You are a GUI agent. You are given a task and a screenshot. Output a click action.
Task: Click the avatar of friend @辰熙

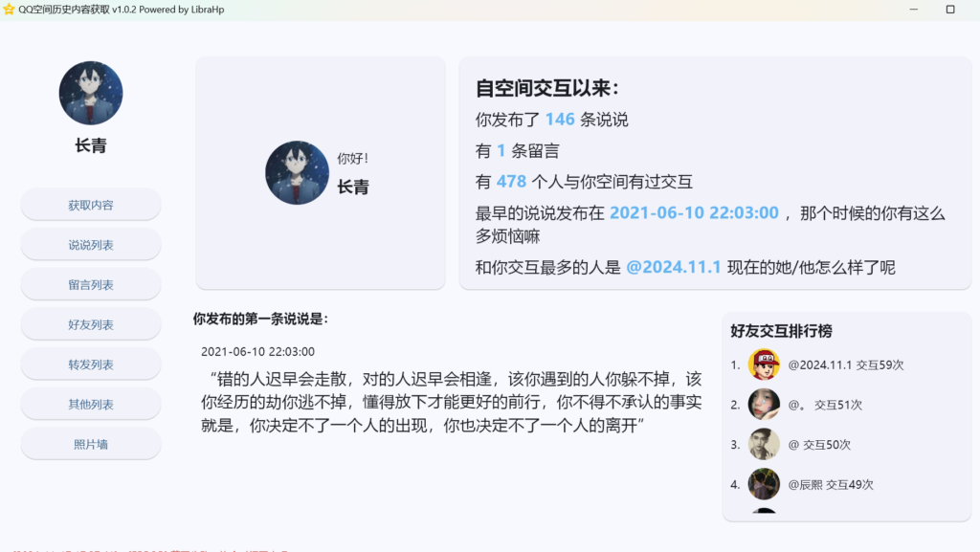tap(764, 484)
